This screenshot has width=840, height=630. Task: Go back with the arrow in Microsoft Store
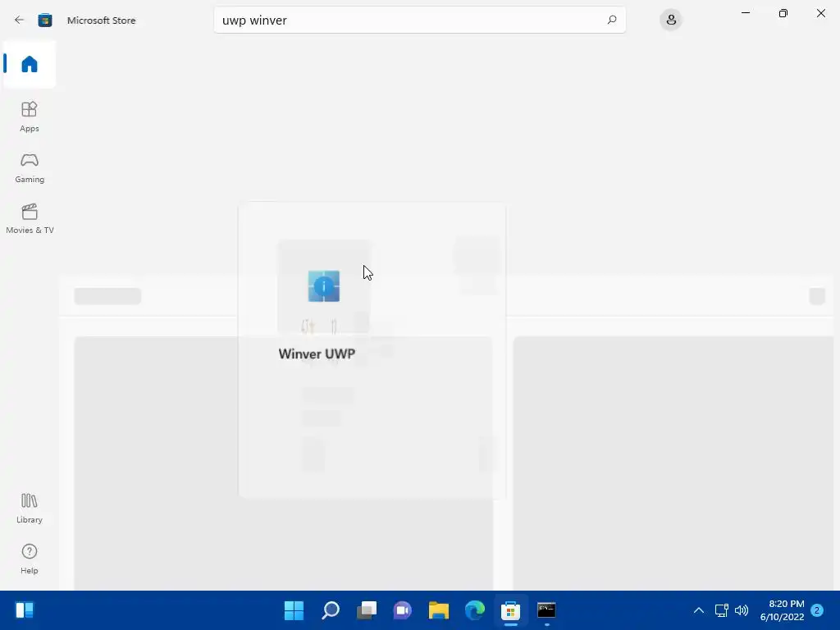pos(20,21)
